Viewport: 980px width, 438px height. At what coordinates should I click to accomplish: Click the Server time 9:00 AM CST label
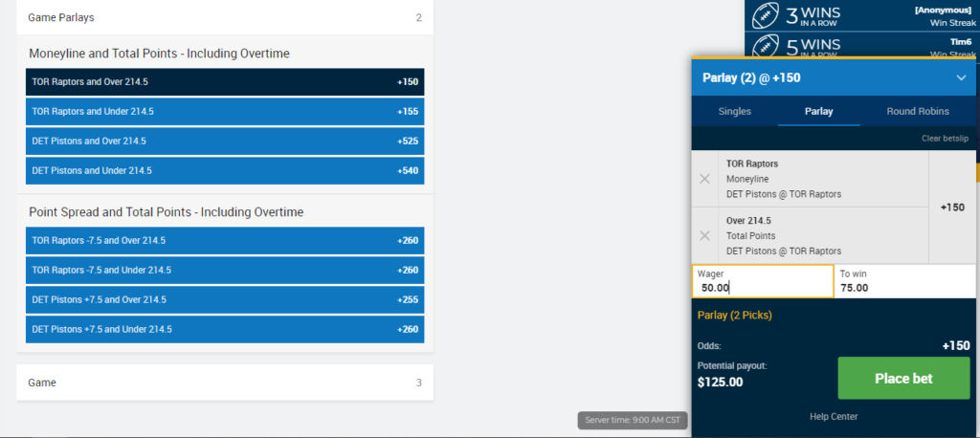633,420
